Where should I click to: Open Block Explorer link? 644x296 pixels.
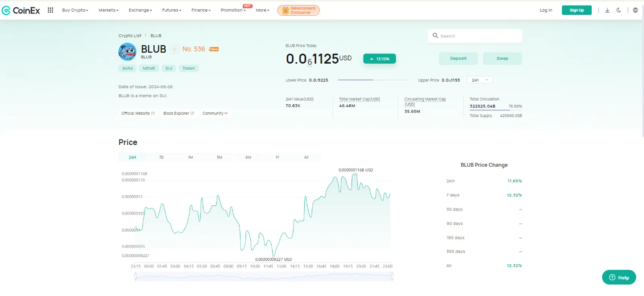pyautogui.click(x=179, y=113)
